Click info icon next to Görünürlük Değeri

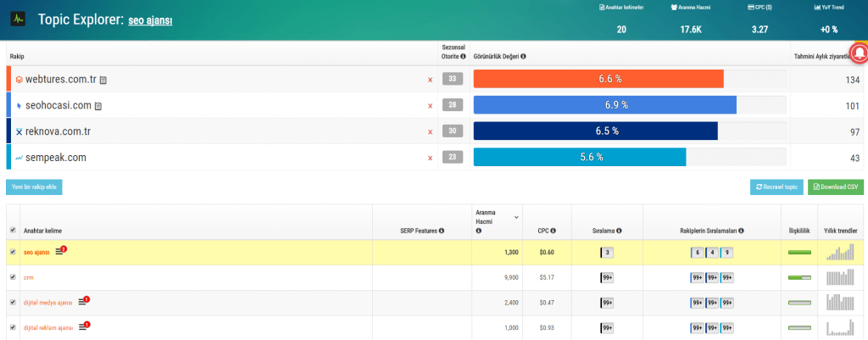point(523,57)
